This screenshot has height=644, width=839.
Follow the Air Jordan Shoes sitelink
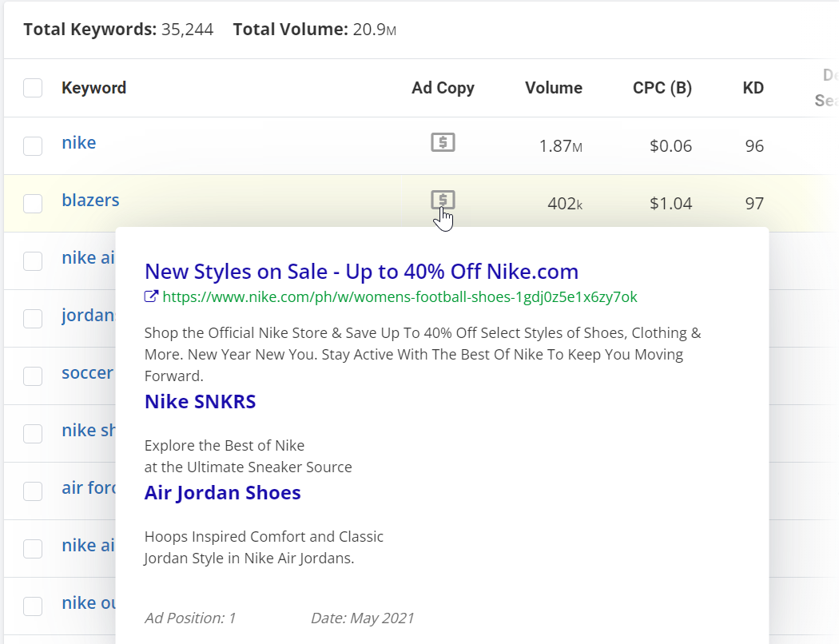tap(223, 493)
